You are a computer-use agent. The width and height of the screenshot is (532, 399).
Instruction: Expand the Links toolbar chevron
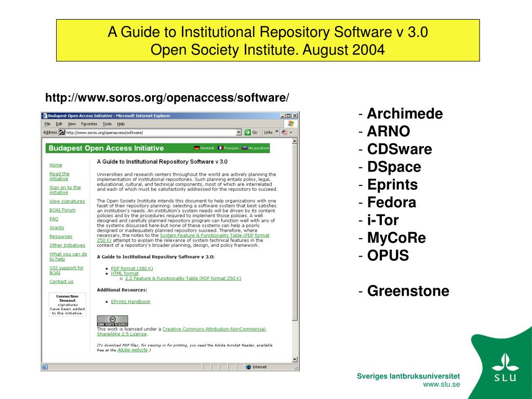coord(277,131)
